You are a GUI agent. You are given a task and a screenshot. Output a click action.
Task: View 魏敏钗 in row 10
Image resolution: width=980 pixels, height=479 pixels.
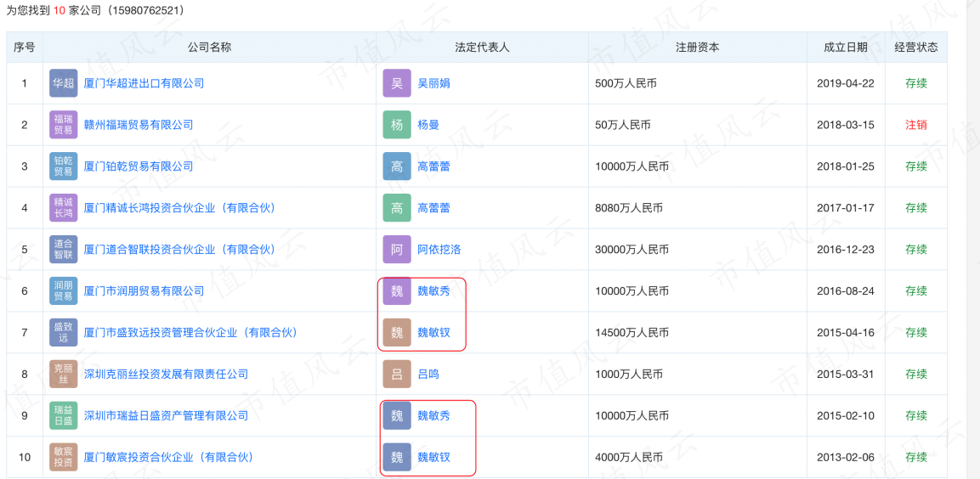click(x=433, y=457)
